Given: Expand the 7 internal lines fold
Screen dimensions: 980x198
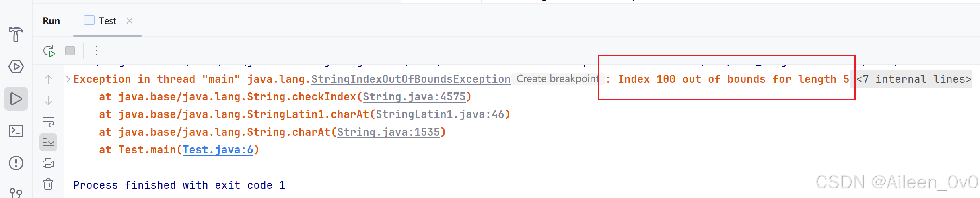Looking at the screenshot, I should [x=914, y=79].
